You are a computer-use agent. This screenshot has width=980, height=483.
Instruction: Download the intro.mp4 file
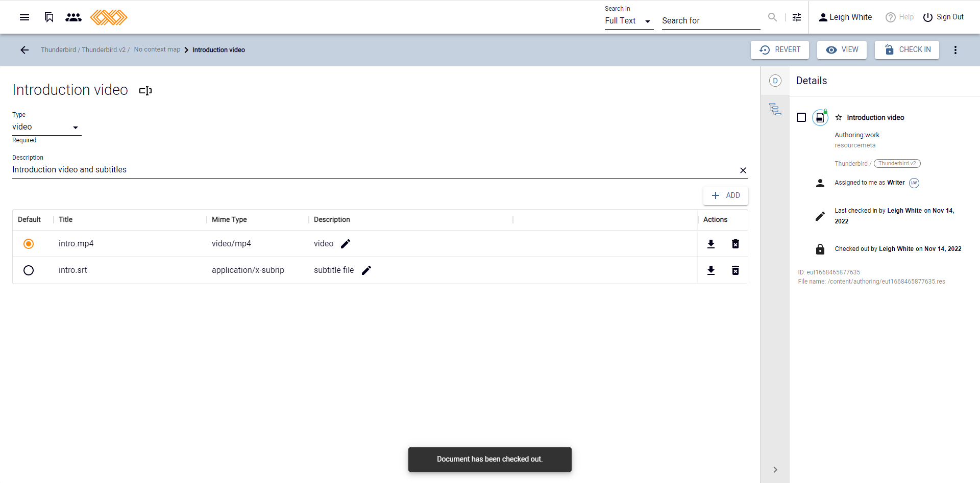point(710,244)
